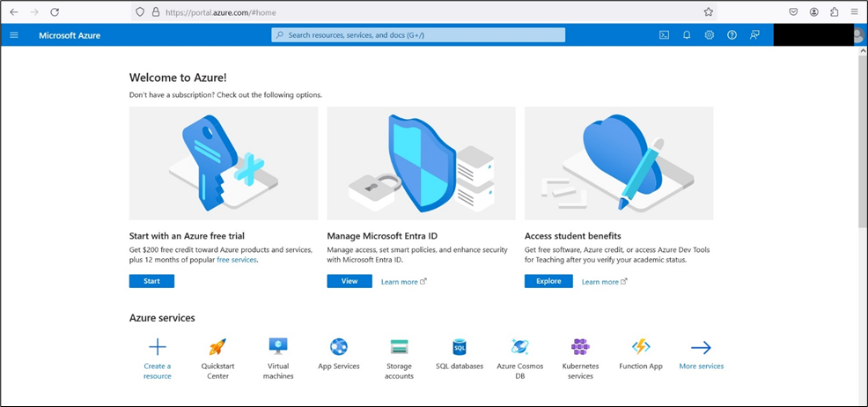The image size is (868, 407).
Task: Reload the page with refresh icon
Action: coord(55,11)
